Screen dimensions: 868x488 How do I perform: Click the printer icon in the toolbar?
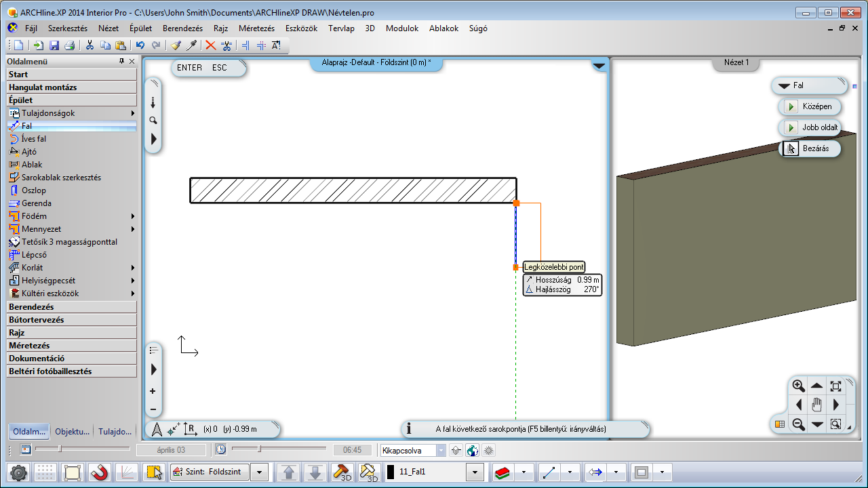coord(69,45)
